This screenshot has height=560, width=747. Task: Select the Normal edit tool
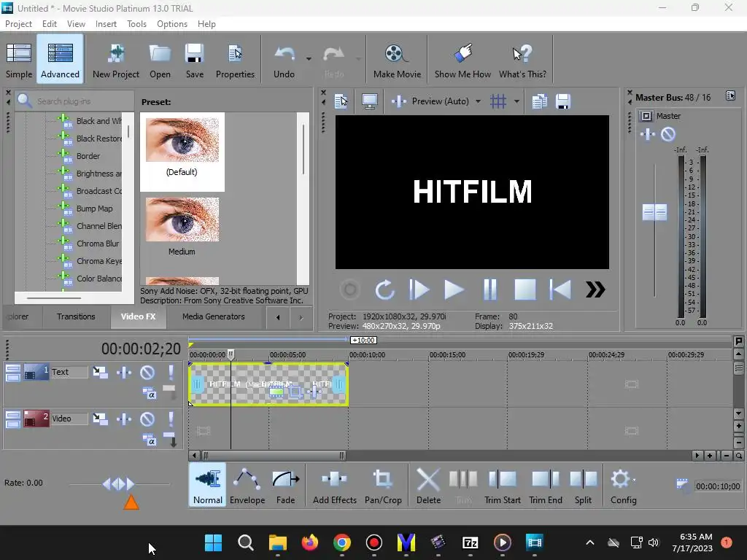click(x=207, y=486)
